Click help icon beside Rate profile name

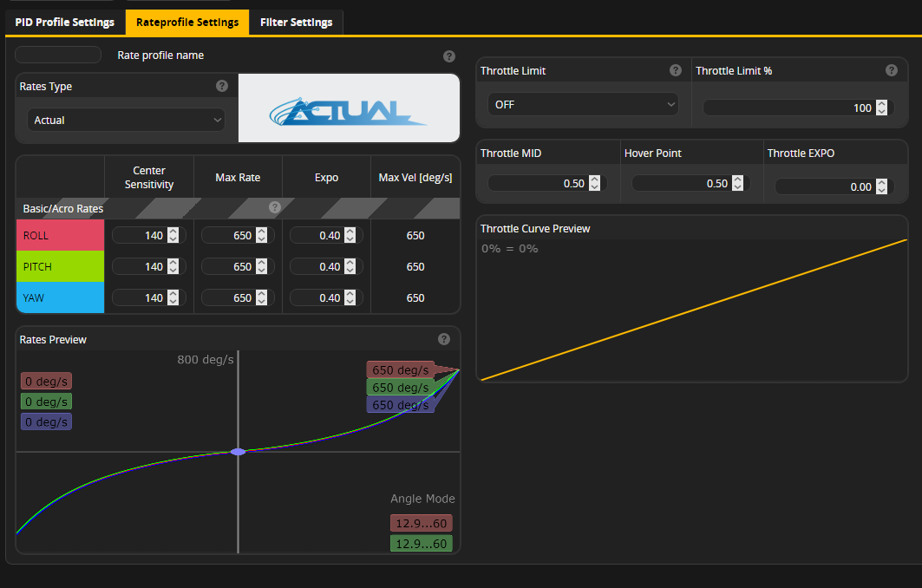coord(448,56)
